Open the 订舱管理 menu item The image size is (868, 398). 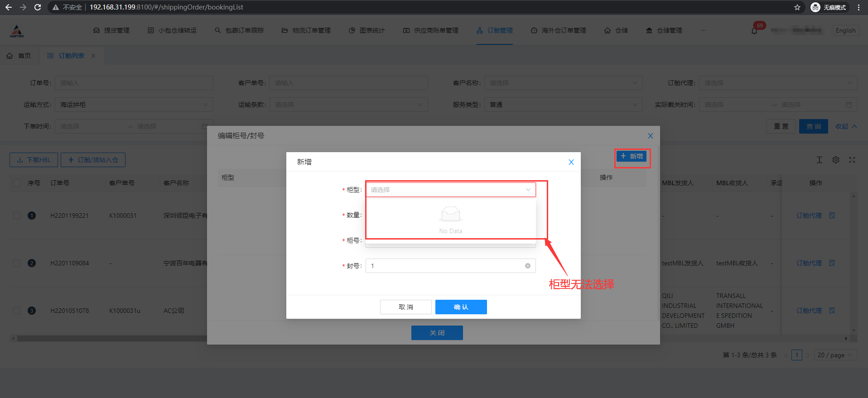pyautogui.click(x=495, y=30)
